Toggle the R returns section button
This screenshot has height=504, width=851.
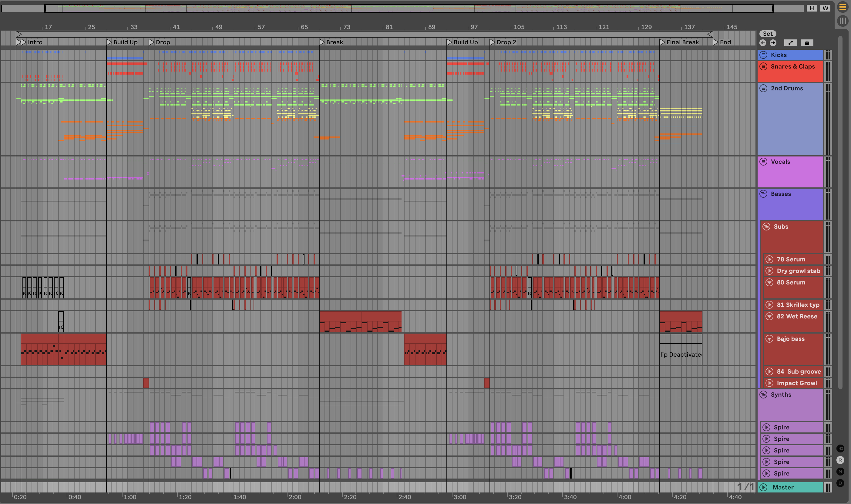click(840, 460)
